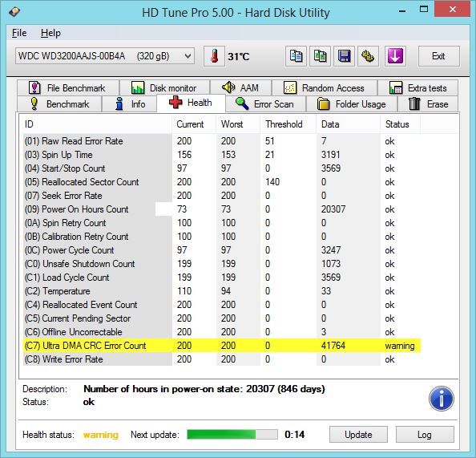Click HD Tune application icon in title bar
This screenshot has width=476, height=458.
(x=14, y=12)
